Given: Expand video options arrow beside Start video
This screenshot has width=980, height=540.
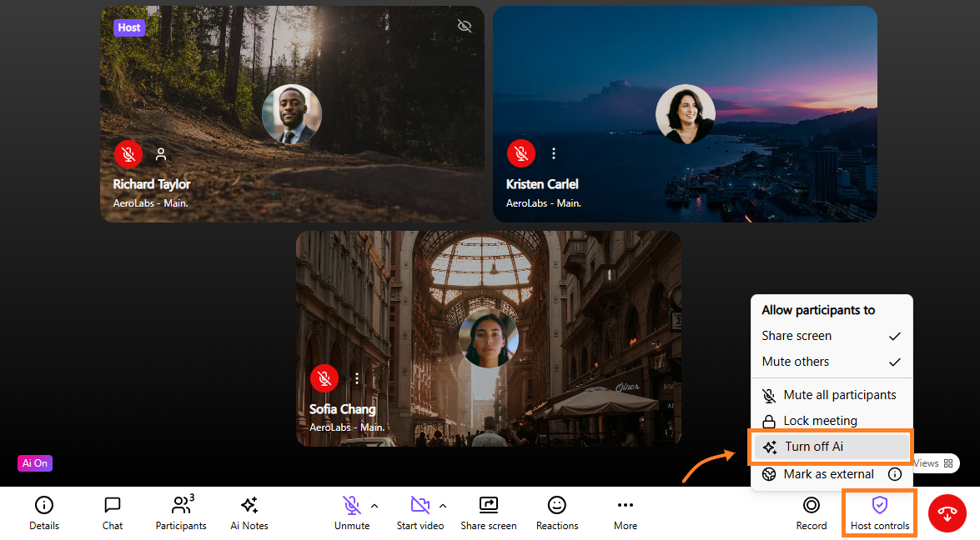Looking at the screenshot, I should [443, 506].
